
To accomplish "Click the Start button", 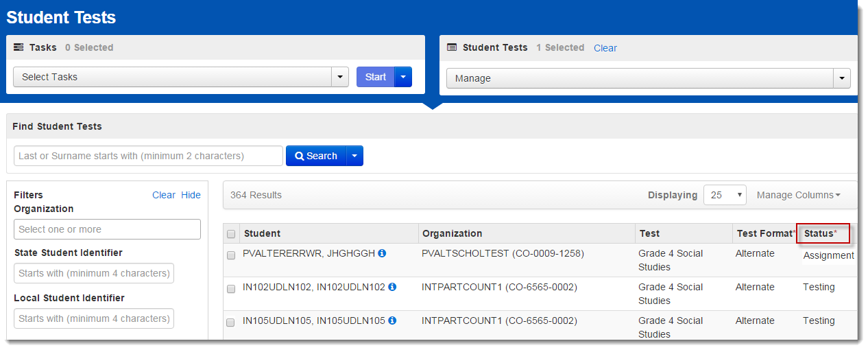I will pyautogui.click(x=375, y=77).
